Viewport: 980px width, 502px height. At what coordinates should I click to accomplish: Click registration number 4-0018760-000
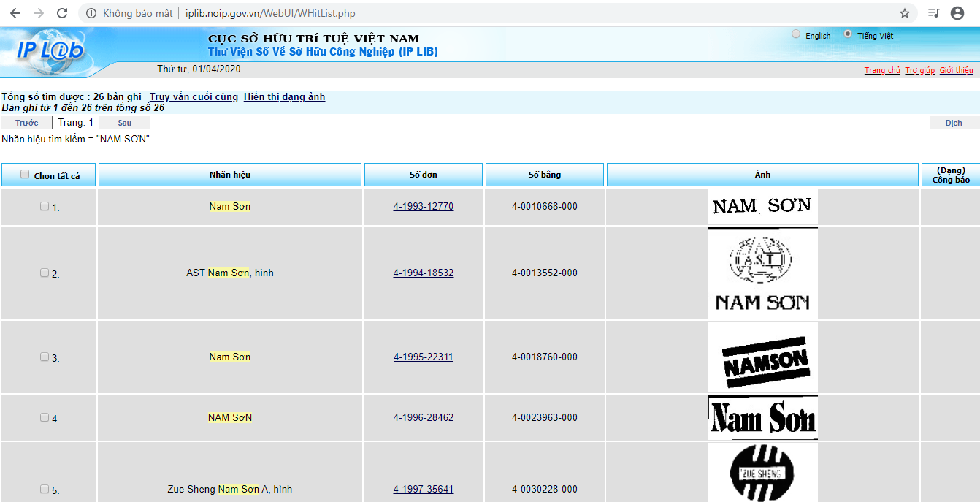(x=545, y=357)
